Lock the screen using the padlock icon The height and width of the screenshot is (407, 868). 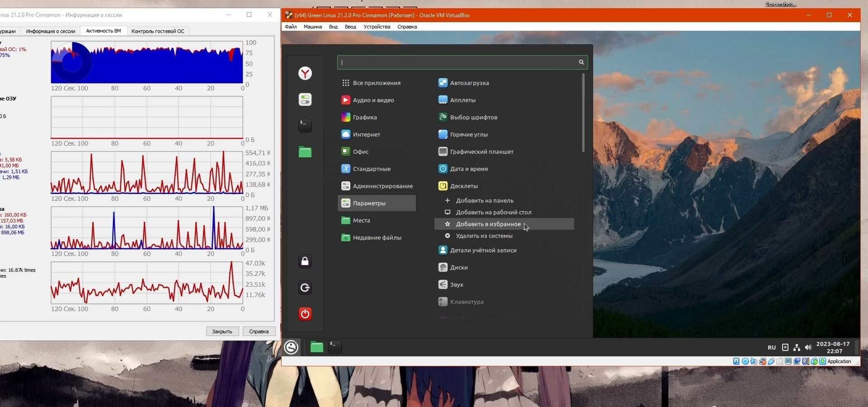pos(305,261)
